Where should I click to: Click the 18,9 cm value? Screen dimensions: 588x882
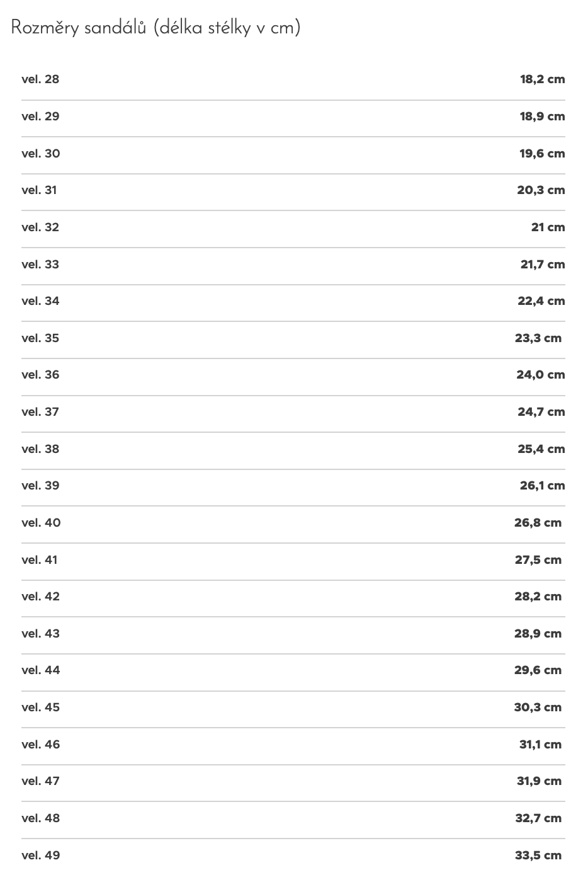click(x=542, y=117)
